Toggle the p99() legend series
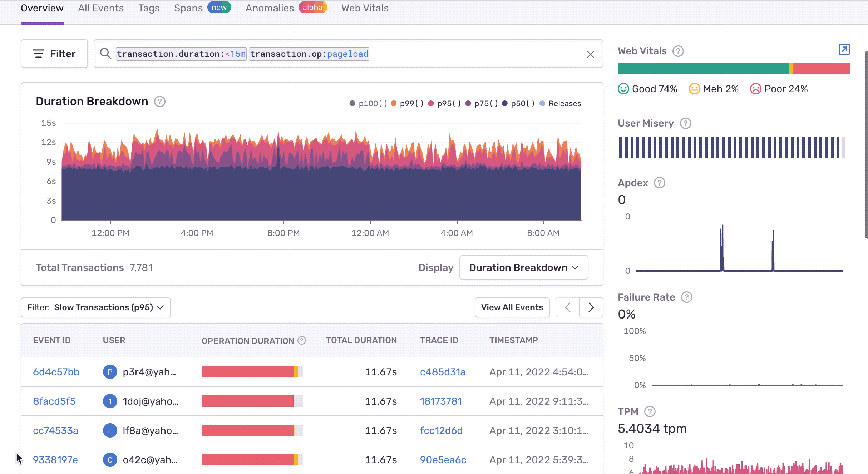The width and height of the screenshot is (868, 474). [x=408, y=104]
